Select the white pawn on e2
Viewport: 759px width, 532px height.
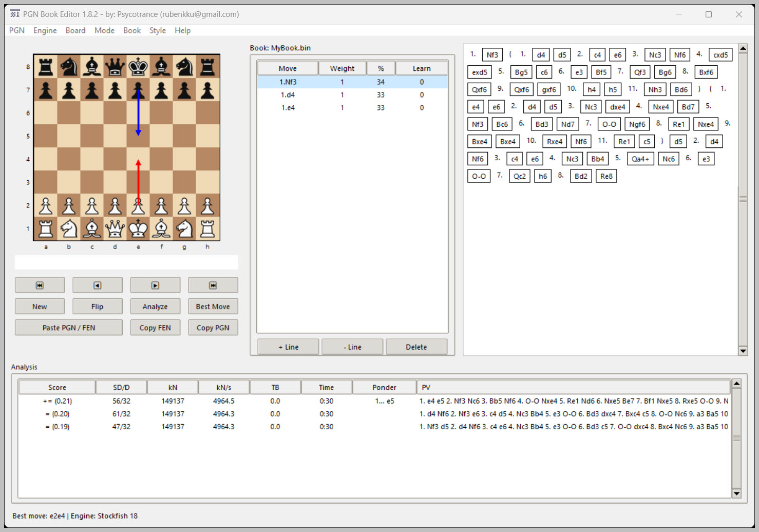138,206
